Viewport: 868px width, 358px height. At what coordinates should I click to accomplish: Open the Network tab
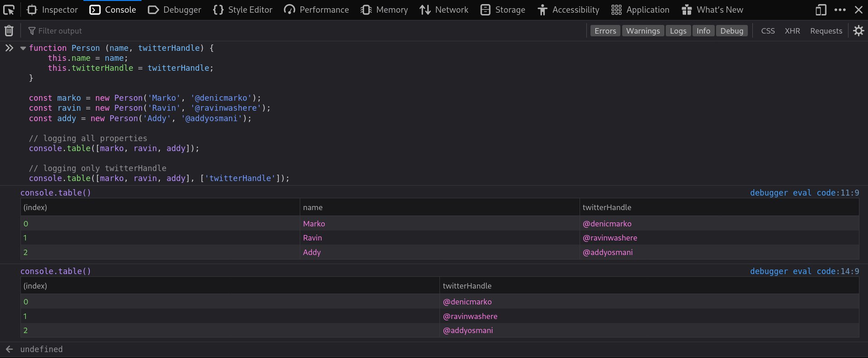pos(444,10)
